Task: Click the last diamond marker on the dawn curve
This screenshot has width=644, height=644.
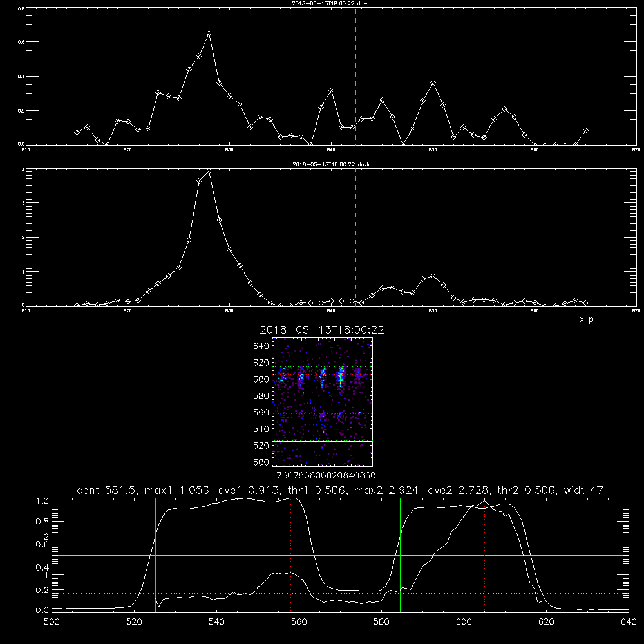Action: click(585, 131)
